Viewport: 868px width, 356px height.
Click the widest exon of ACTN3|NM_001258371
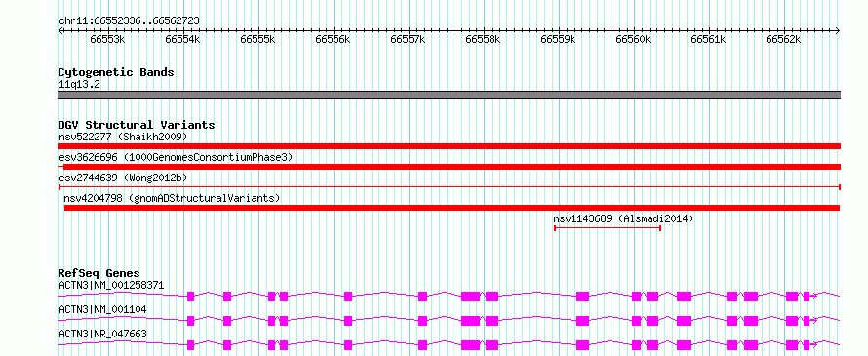pos(470,297)
